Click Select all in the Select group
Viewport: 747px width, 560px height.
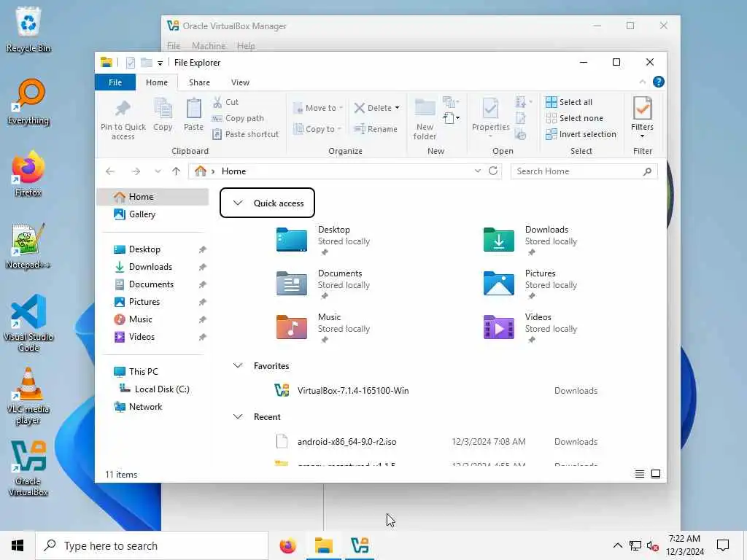tap(569, 102)
